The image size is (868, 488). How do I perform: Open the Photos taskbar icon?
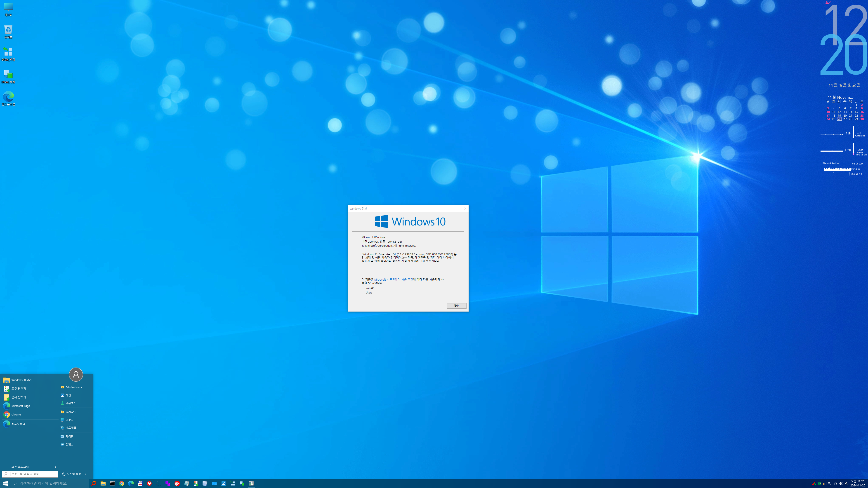[223, 483]
